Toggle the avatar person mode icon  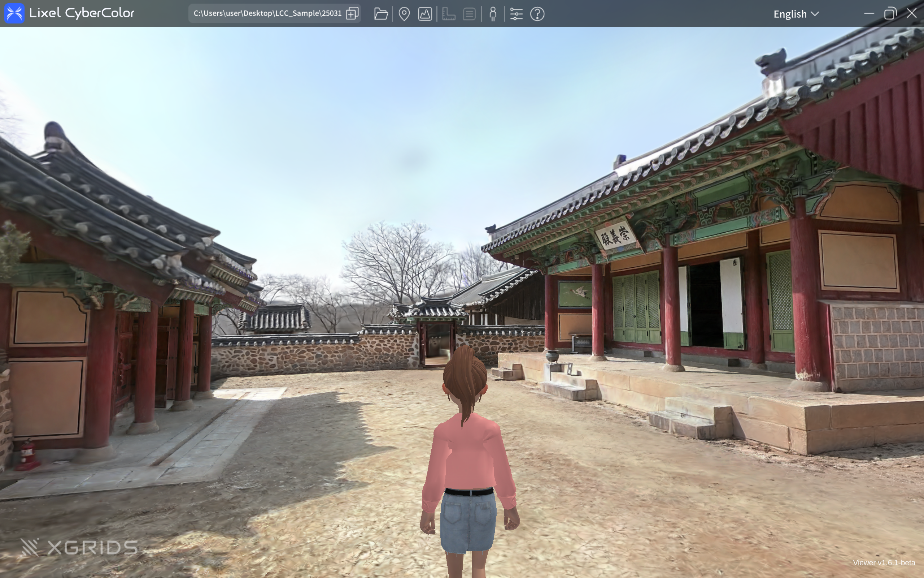pyautogui.click(x=493, y=14)
